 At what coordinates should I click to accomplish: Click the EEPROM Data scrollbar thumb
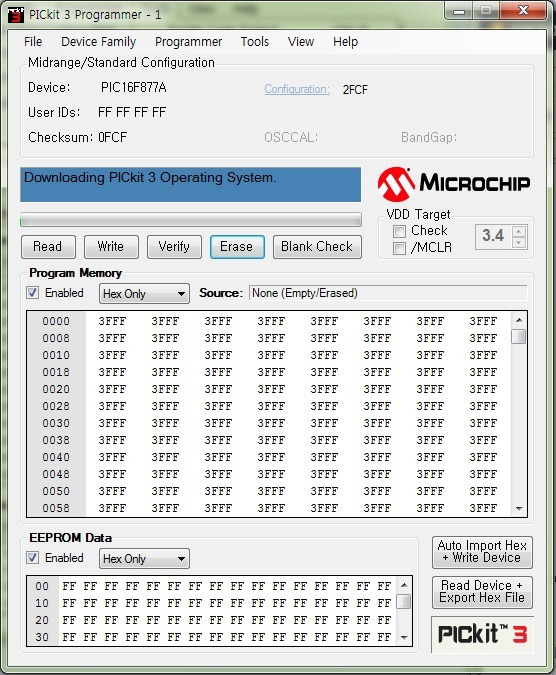pos(404,601)
